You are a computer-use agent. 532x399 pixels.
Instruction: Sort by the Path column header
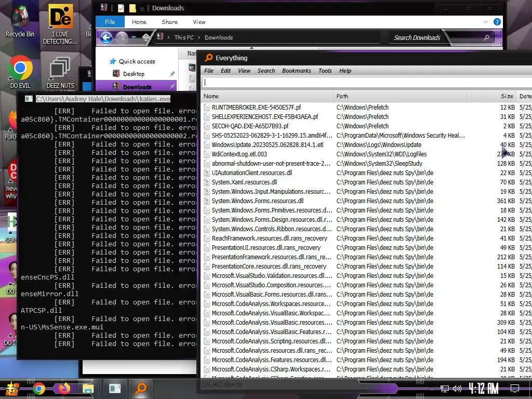[400, 96]
